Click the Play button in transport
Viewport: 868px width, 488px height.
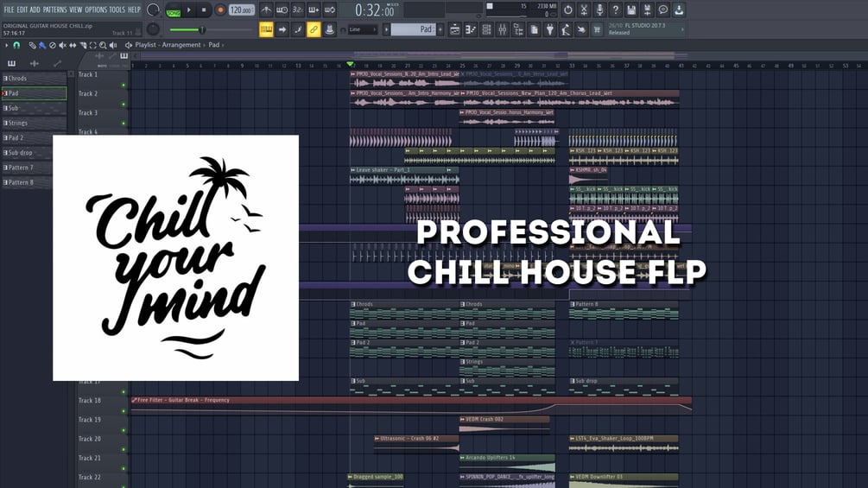point(189,10)
